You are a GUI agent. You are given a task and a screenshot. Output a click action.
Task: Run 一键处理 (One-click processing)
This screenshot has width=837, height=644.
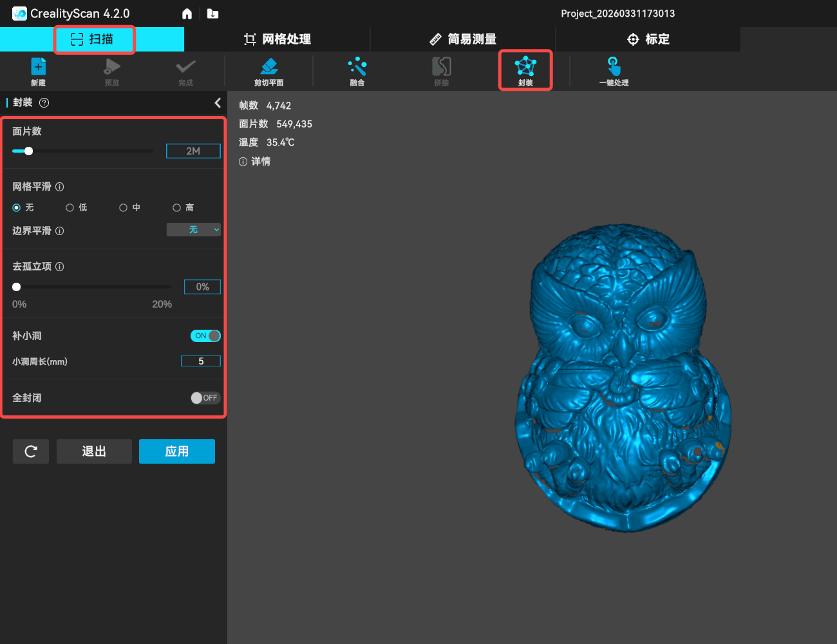(614, 70)
